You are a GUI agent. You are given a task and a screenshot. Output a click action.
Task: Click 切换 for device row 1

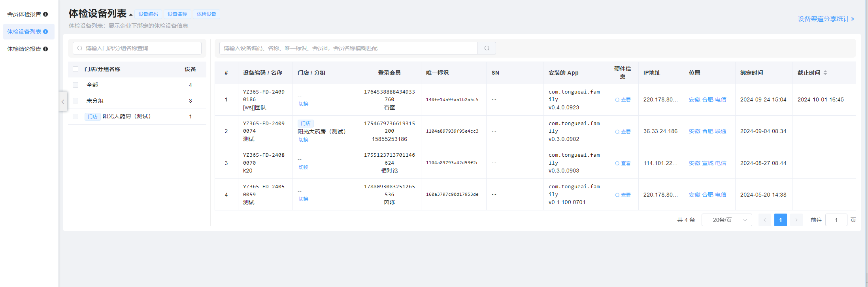coord(304,104)
